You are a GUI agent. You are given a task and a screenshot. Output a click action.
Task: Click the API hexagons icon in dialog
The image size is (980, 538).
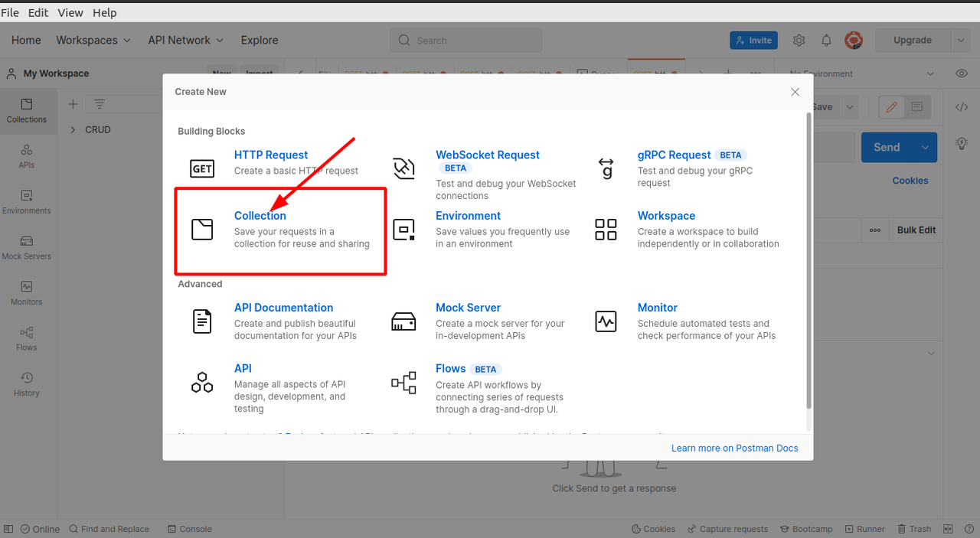click(202, 382)
